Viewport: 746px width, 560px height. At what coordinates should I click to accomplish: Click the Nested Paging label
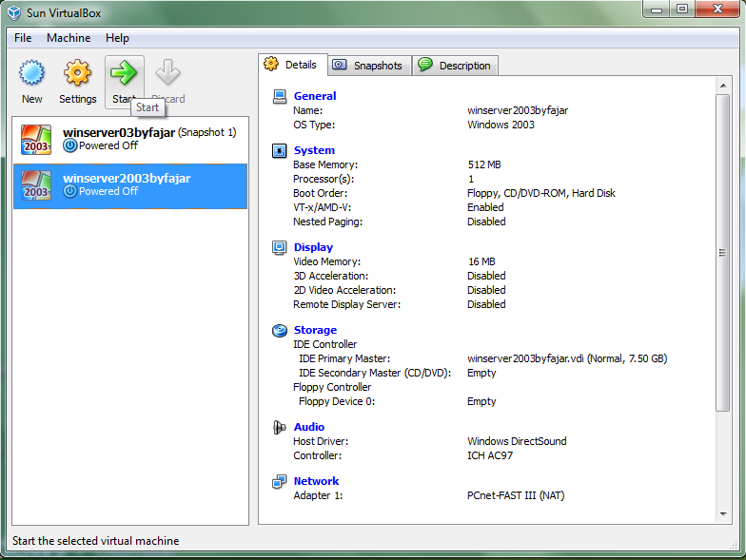tap(327, 222)
